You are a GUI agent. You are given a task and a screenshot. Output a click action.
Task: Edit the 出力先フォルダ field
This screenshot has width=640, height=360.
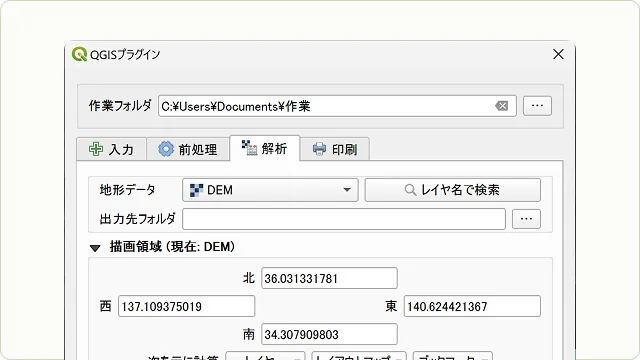[x=344, y=219]
